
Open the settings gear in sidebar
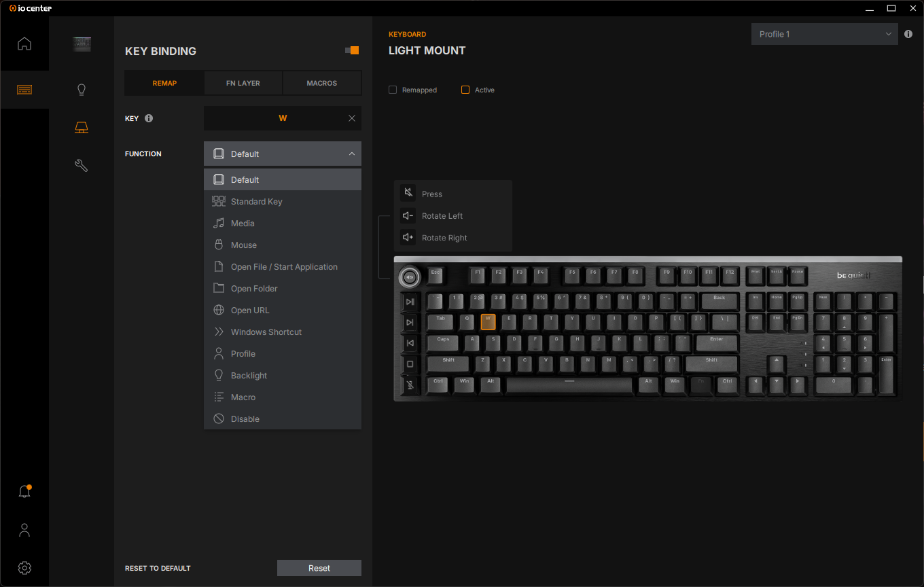coord(24,568)
